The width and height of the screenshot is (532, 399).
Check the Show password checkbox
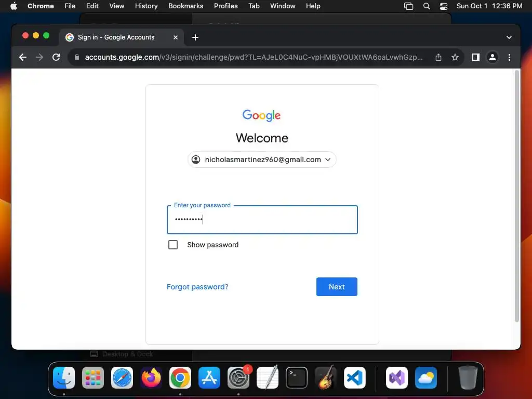tap(173, 245)
